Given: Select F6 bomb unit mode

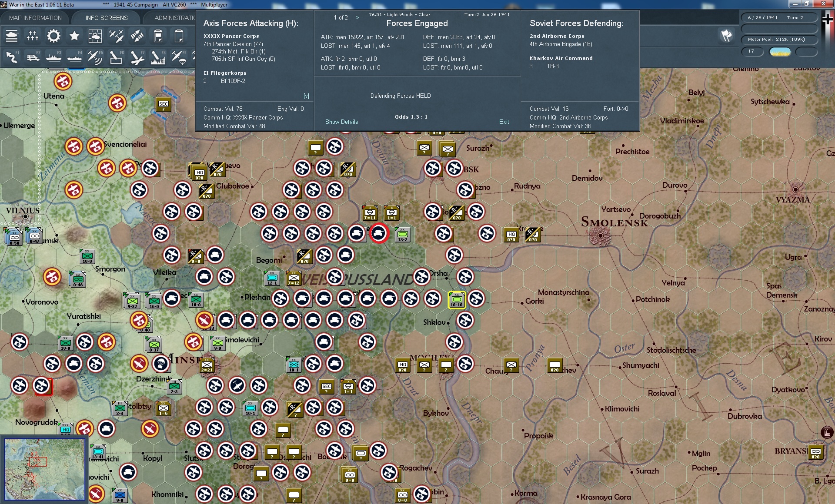Looking at the screenshot, I should click(116, 57).
